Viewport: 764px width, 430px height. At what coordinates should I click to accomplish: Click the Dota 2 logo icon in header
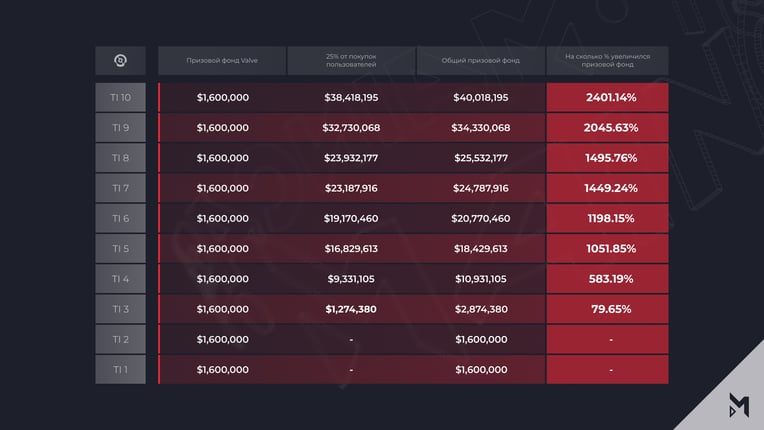tap(120, 60)
